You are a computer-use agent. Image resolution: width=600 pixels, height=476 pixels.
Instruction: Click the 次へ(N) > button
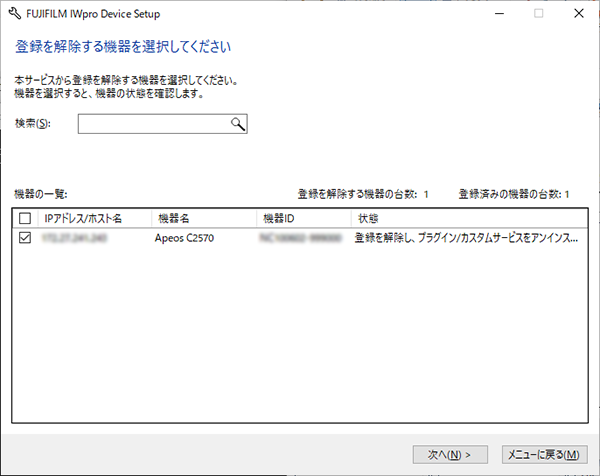pyautogui.click(x=450, y=455)
